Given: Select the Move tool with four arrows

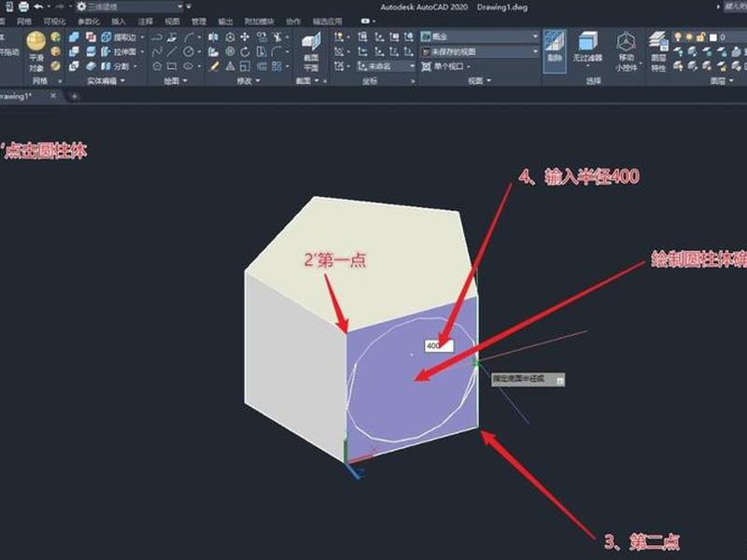Looking at the screenshot, I should (x=245, y=36).
